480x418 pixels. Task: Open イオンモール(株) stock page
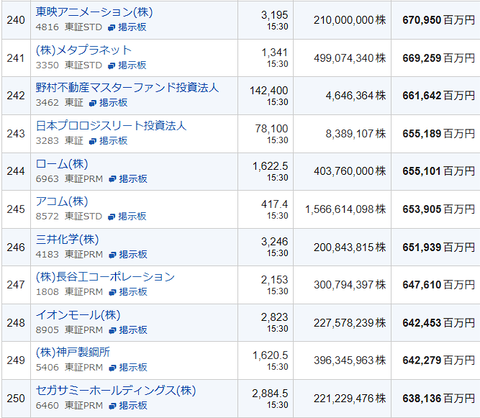point(78,315)
